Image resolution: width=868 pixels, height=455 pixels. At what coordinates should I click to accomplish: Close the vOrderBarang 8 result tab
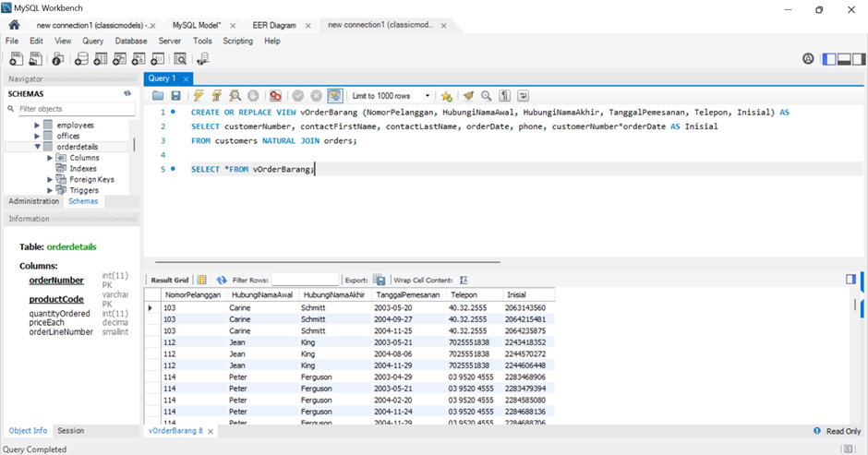(211, 431)
